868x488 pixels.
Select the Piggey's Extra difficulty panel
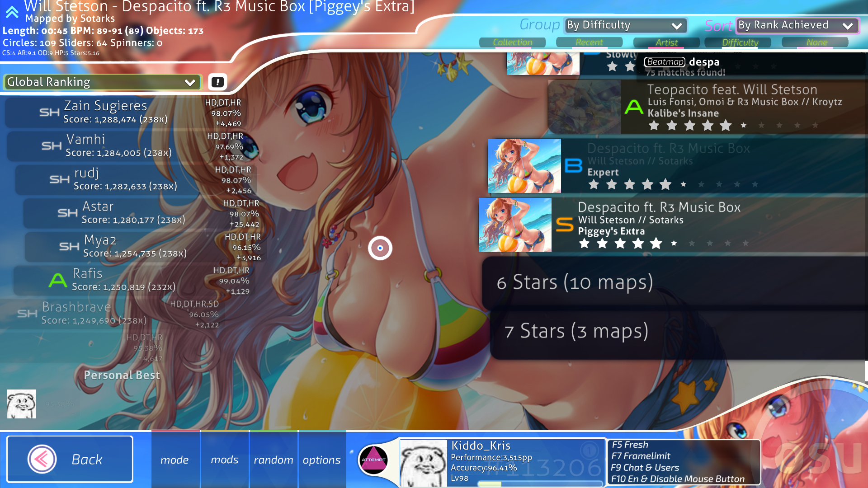673,225
